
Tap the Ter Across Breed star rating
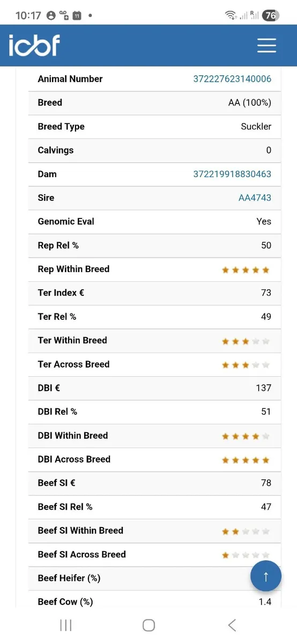click(246, 365)
